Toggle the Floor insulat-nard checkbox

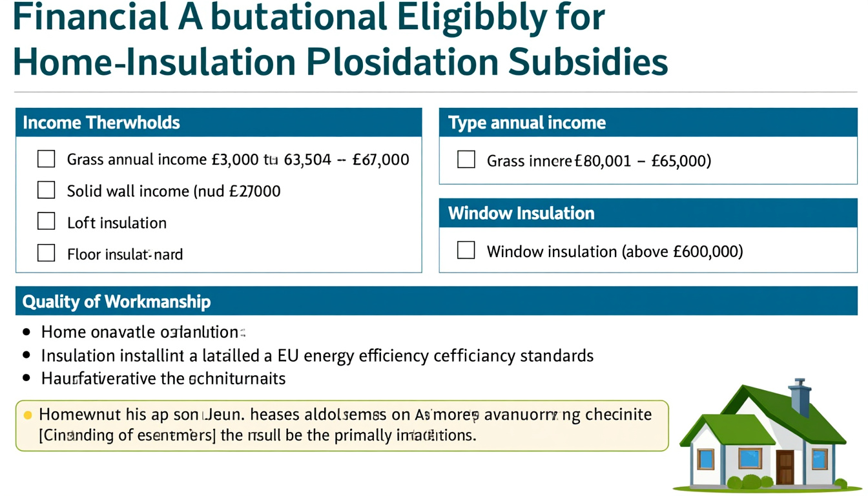coord(46,253)
